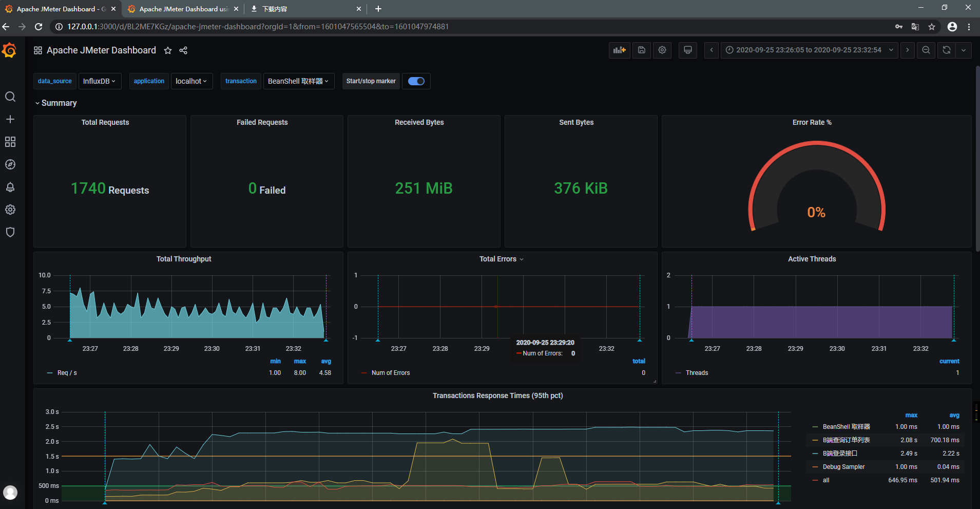Open the Explore compass icon
This screenshot has width=980, height=509.
[x=10, y=164]
